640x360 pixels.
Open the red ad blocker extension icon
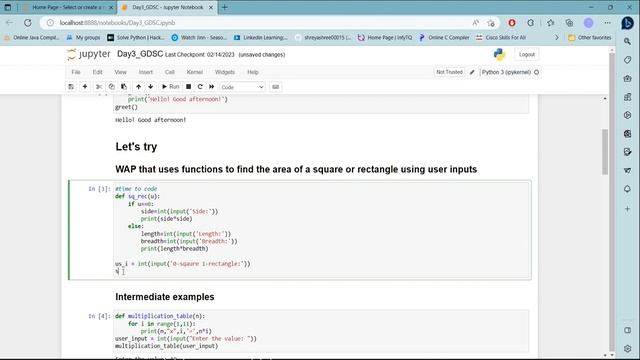pos(512,23)
